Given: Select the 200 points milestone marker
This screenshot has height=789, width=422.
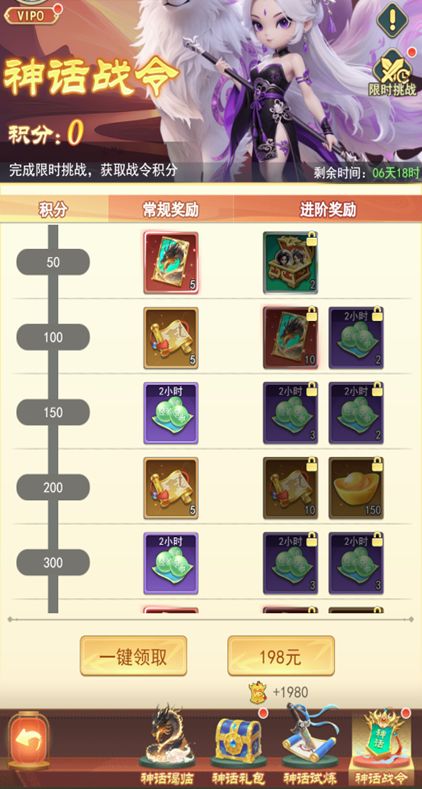Looking at the screenshot, I should 53,488.
